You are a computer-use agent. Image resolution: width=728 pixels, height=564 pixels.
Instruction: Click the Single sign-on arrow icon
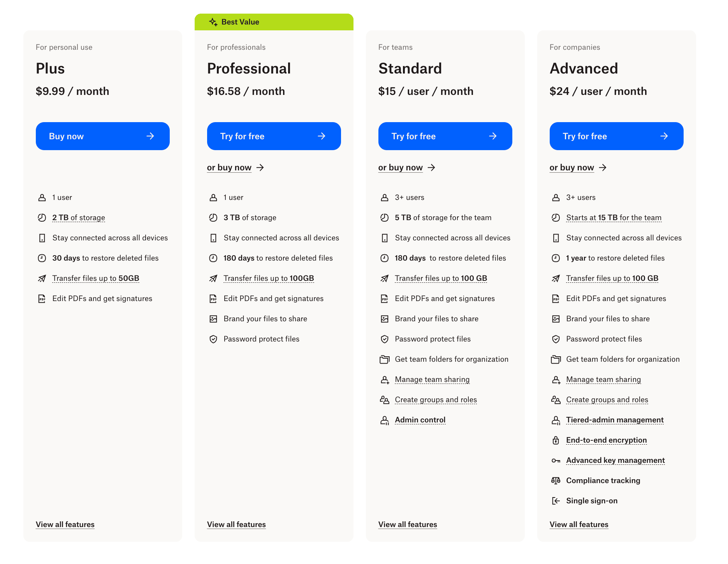[x=556, y=501]
